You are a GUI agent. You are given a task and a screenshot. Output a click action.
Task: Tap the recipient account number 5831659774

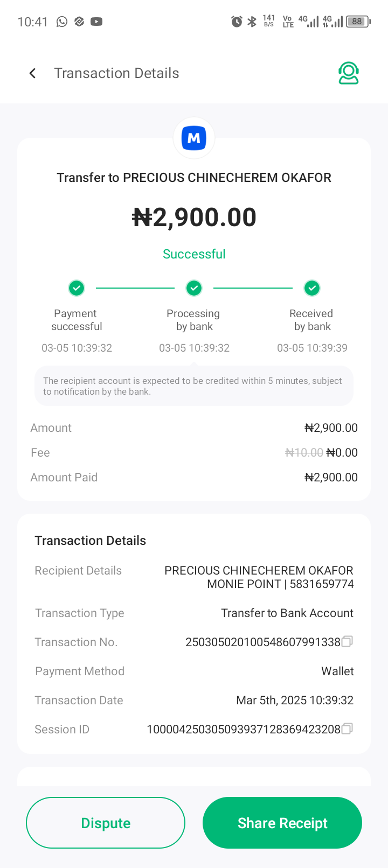[x=322, y=584]
